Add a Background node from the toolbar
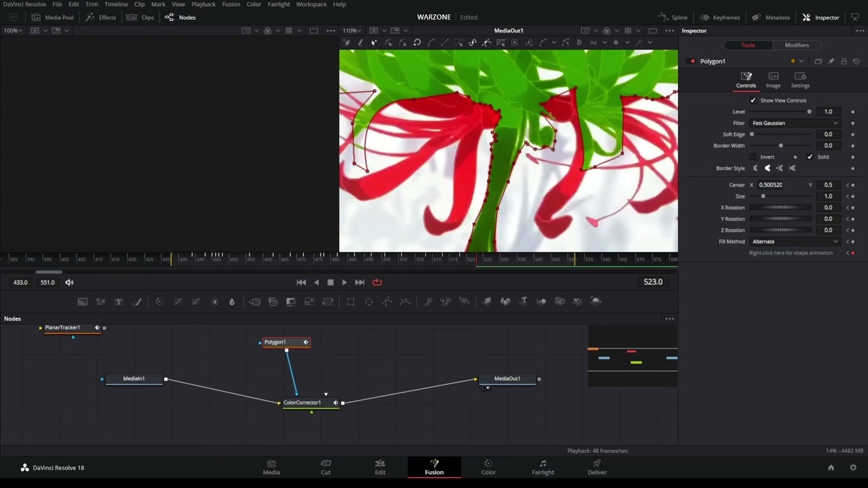This screenshot has width=868, height=488. (83, 302)
